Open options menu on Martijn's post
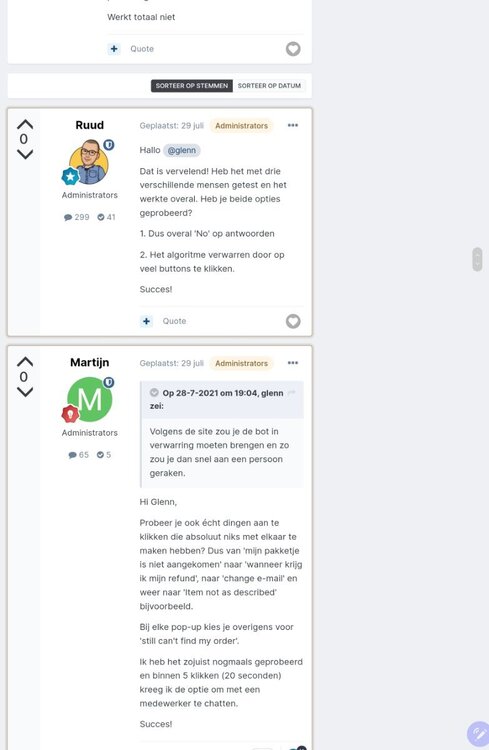Screen dimensions: 489x750 click(293, 363)
